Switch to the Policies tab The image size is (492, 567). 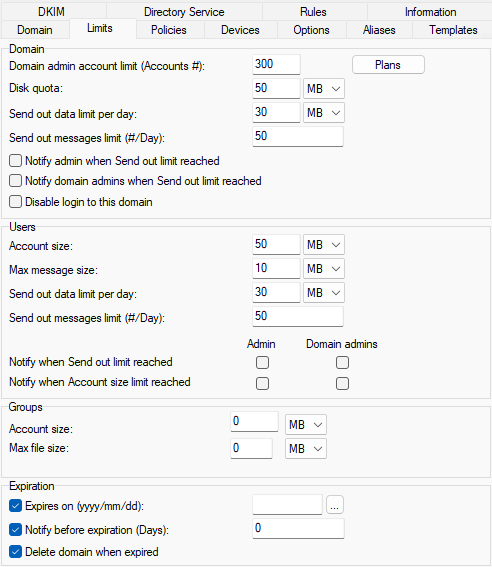169,30
